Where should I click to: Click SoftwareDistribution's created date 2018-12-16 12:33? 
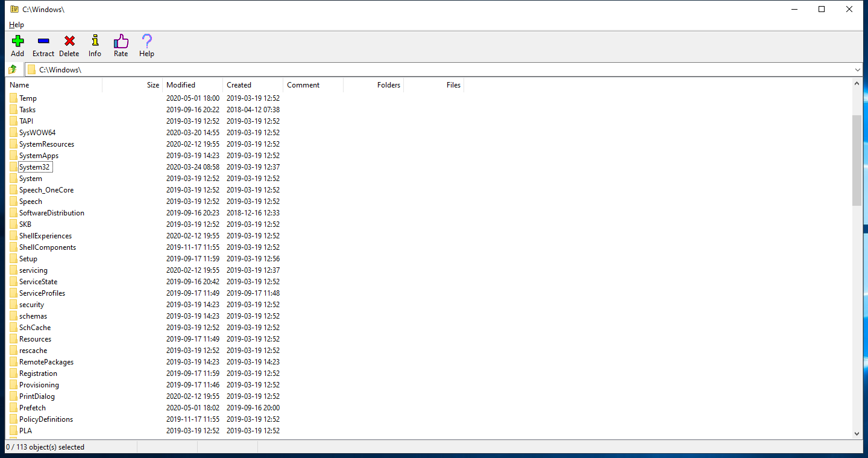(x=253, y=213)
